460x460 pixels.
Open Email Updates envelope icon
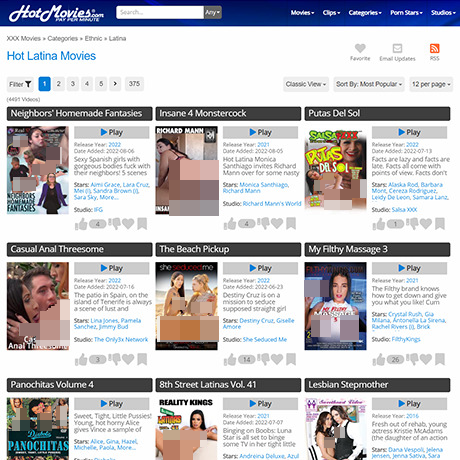(x=397, y=48)
